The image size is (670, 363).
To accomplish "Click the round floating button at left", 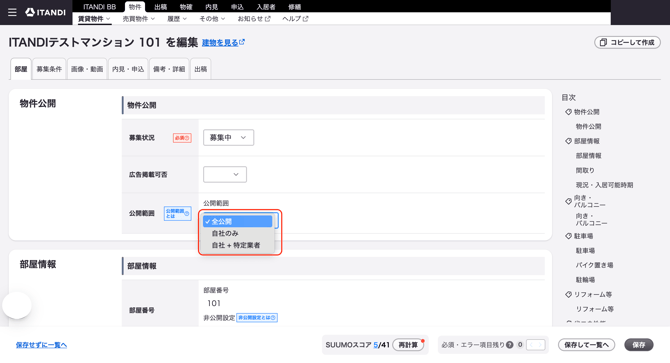I will 17,305.
